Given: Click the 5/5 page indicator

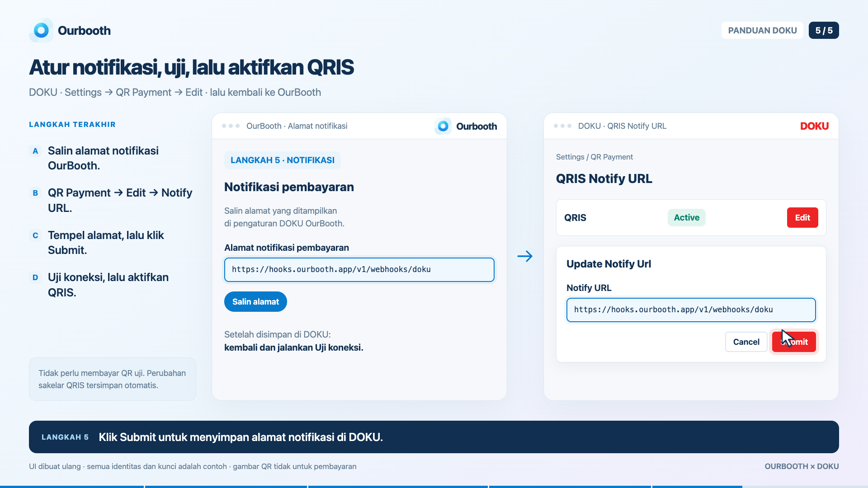Looking at the screenshot, I should point(824,30).
